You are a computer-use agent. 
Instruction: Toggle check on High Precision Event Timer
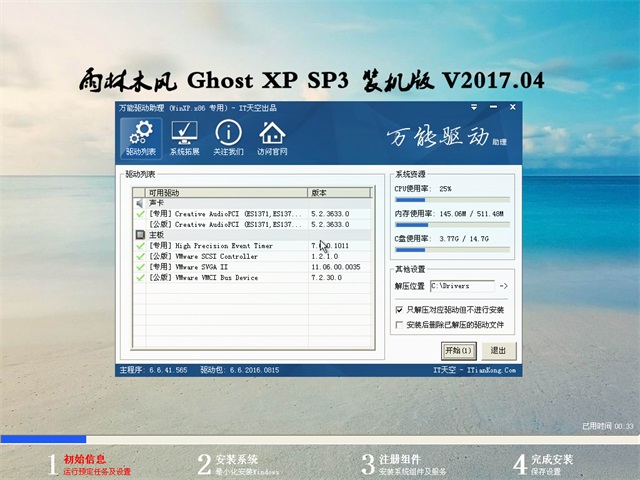(140, 245)
